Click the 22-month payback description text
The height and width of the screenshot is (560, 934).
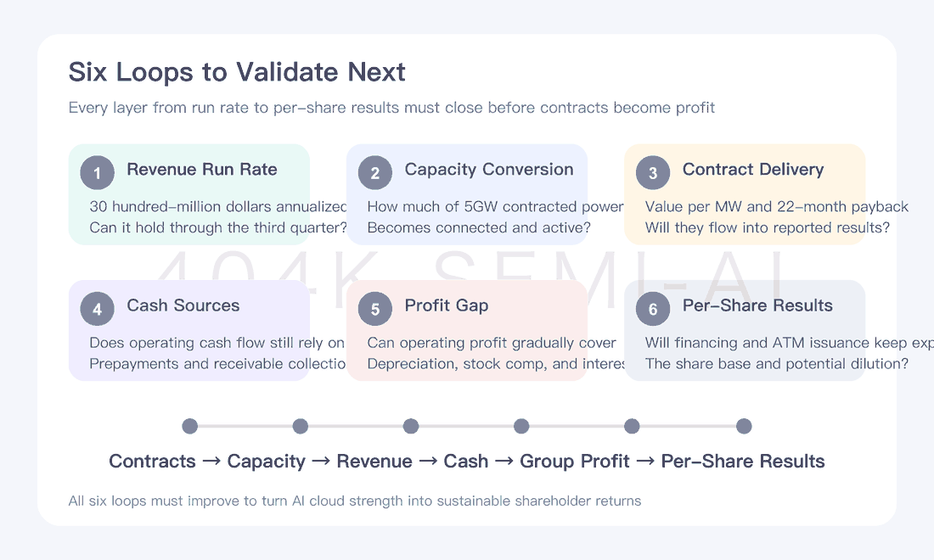tap(777, 206)
